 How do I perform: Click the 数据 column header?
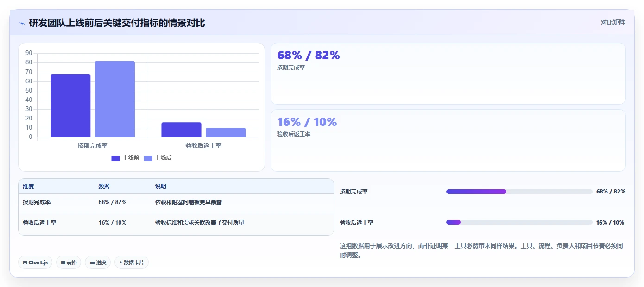[104, 187]
